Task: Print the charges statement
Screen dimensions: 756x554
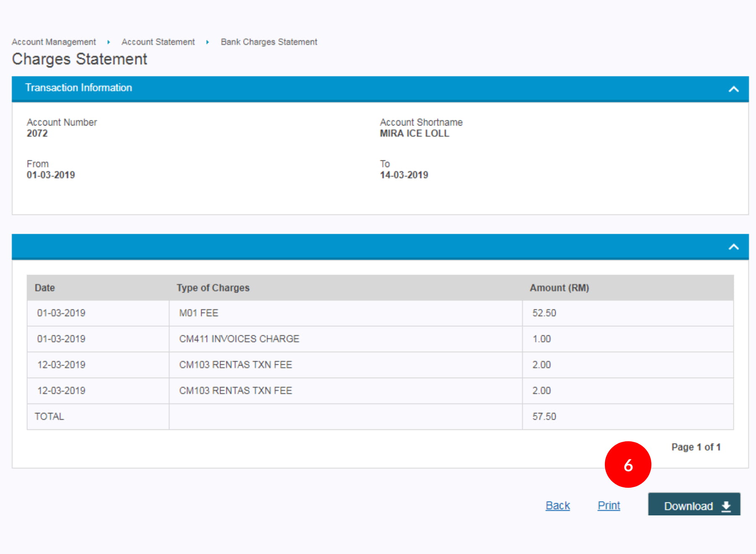Action: coord(609,505)
